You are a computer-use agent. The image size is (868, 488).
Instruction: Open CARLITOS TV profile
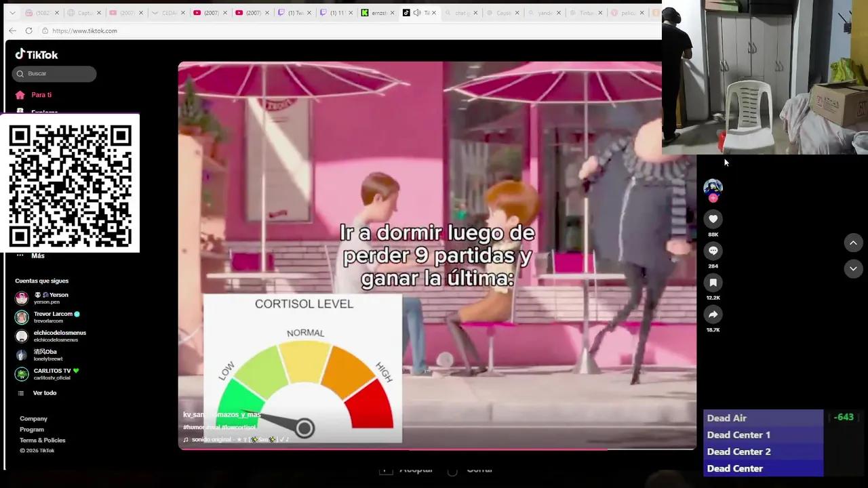point(47,373)
